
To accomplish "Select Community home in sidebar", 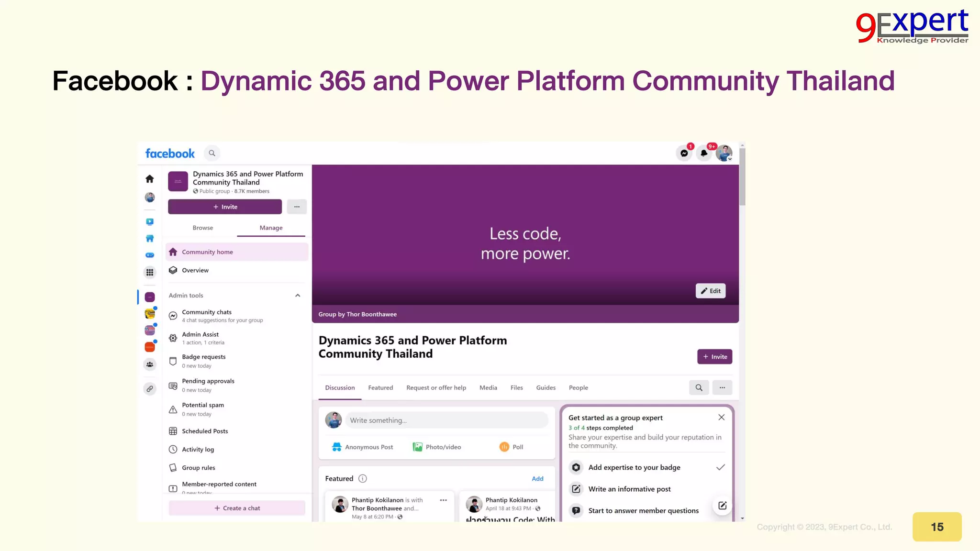I will (x=237, y=252).
